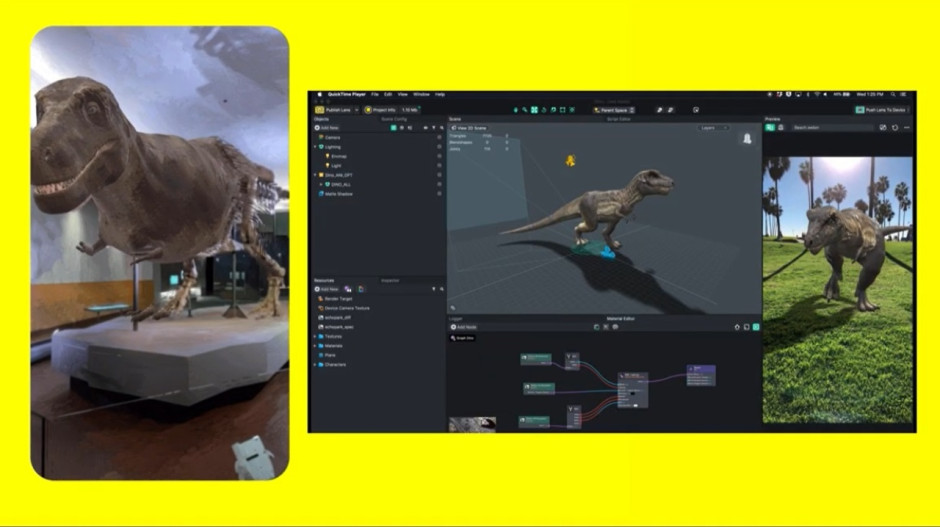This screenshot has height=527, width=940.
Task: Toggle visibility checkbox for DINO_ALL object
Action: point(439,185)
